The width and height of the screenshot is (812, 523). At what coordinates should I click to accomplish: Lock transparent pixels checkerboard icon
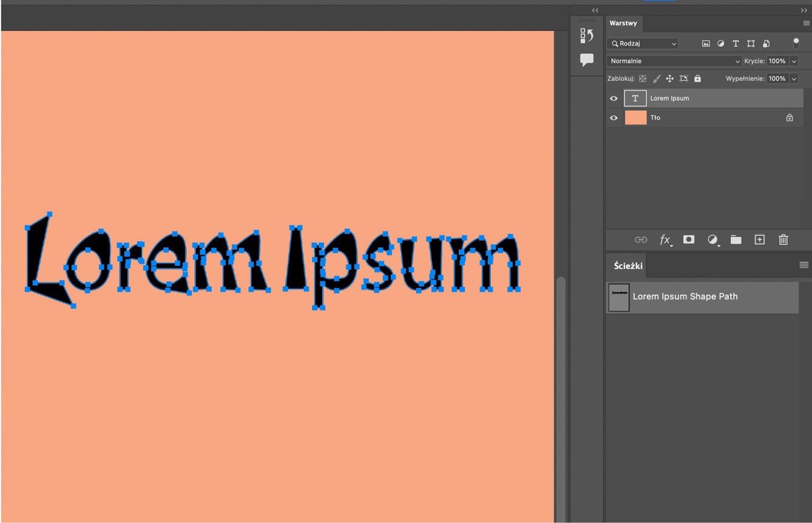point(643,78)
